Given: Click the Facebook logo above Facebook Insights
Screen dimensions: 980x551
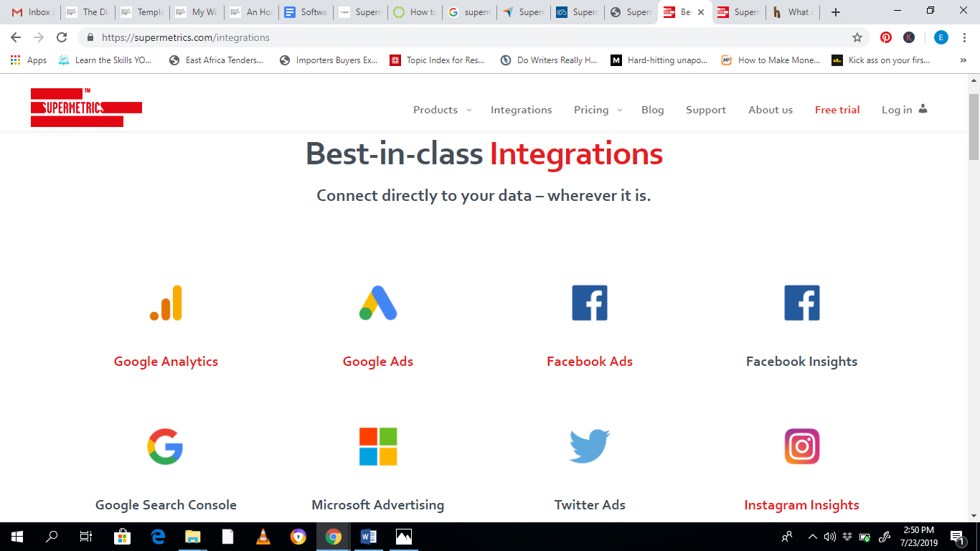Looking at the screenshot, I should coord(802,303).
